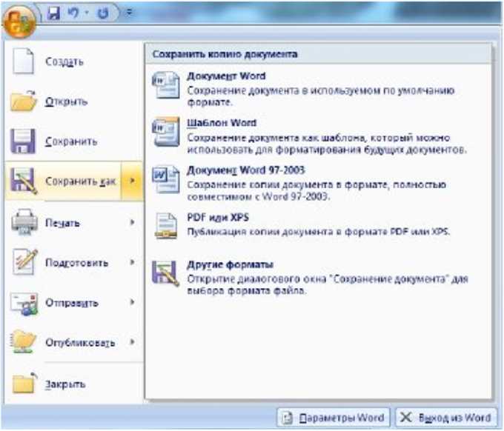
Task: Click the Опубликовать folder icon
Action: pos(23,341)
